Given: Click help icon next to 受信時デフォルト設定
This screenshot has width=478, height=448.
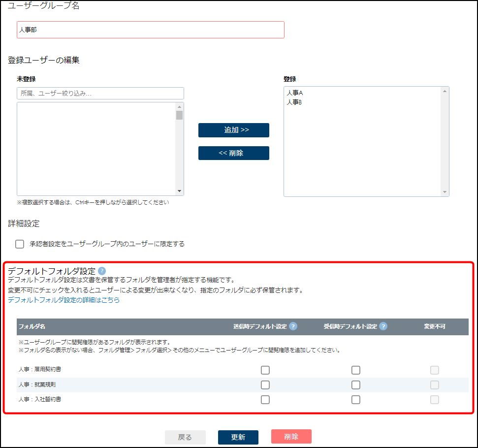Looking at the screenshot, I should [x=383, y=326].
